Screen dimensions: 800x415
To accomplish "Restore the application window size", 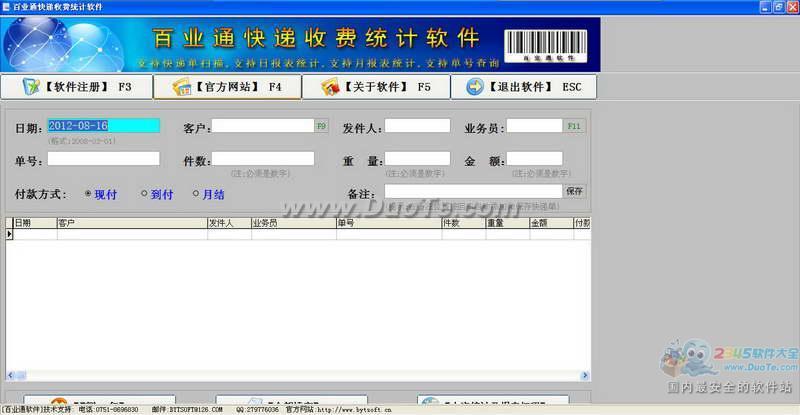I will coord(779,7).
